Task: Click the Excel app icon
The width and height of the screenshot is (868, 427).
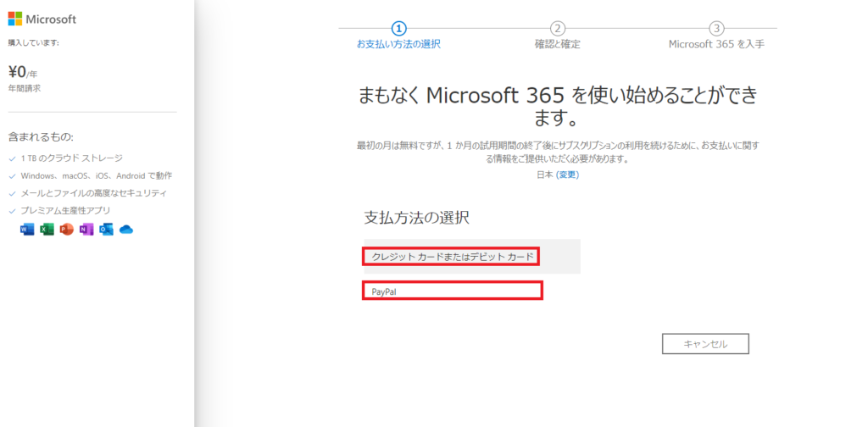Action: pos(47,229)
